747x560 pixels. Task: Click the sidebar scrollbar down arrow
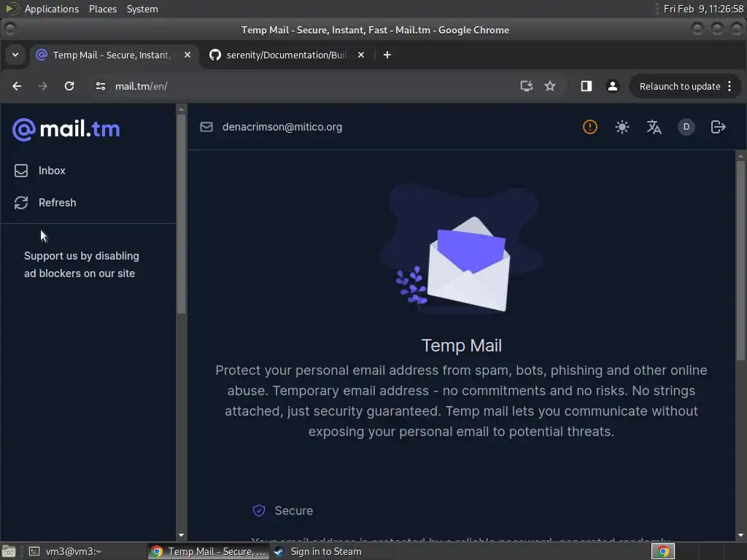(181, 535)
